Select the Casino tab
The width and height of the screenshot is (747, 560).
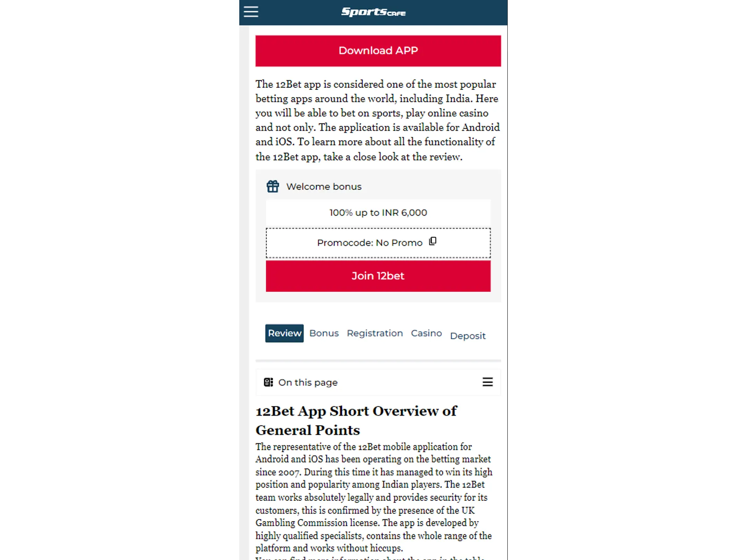coord(426,333)
